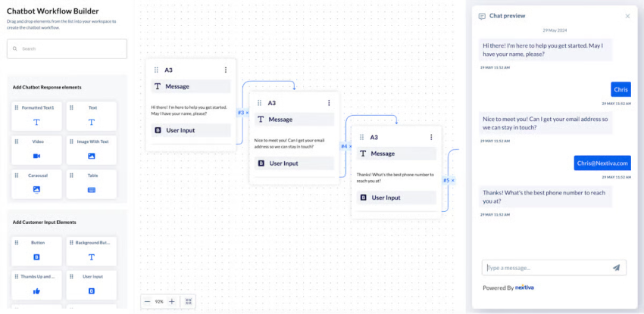Remove the #3 connection using its x
Screen dimensions: 644x314
coord(247,113)
